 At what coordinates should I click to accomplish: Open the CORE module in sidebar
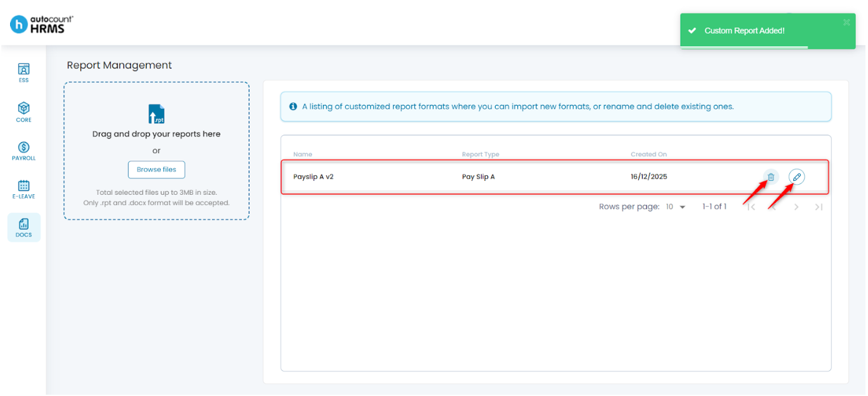pos(23,112)
